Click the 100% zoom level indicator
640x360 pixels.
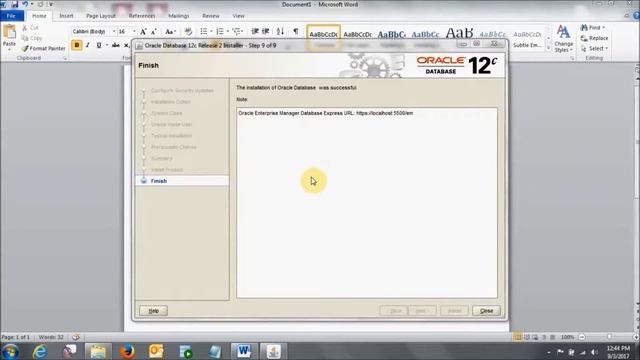pyautogui.click(x=567, y=337)
